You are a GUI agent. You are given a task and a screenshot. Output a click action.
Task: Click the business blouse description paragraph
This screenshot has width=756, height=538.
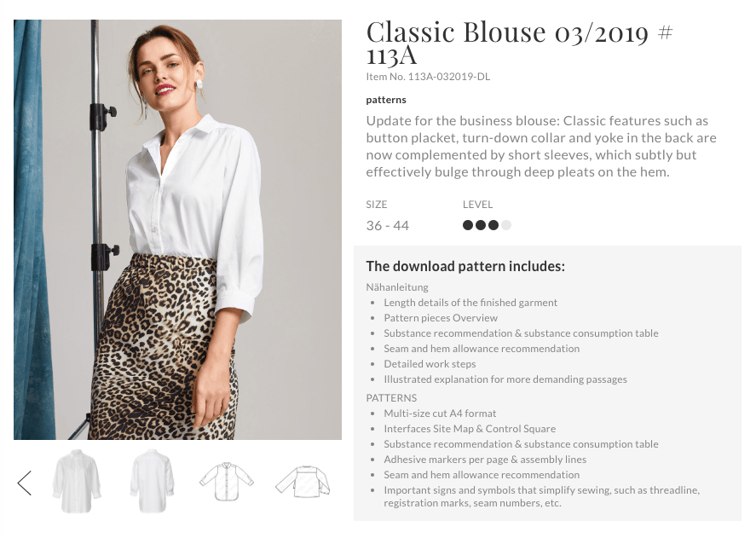541,146
